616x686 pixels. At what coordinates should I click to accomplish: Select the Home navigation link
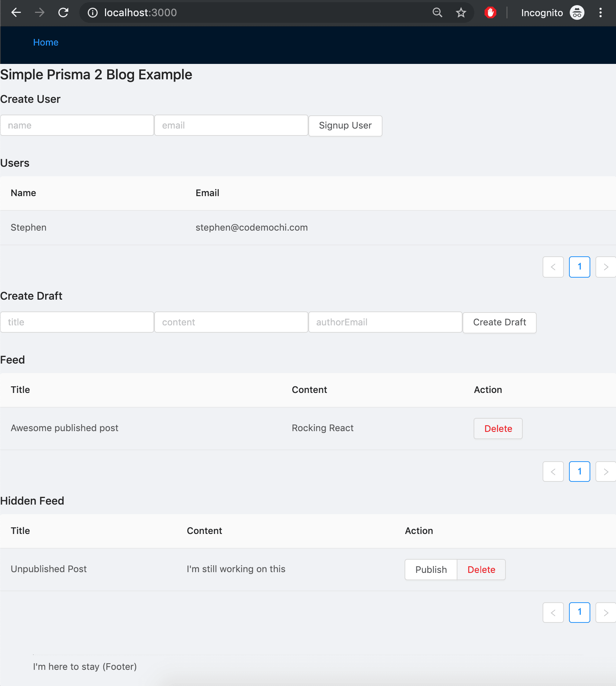click(x=46, y=42)
